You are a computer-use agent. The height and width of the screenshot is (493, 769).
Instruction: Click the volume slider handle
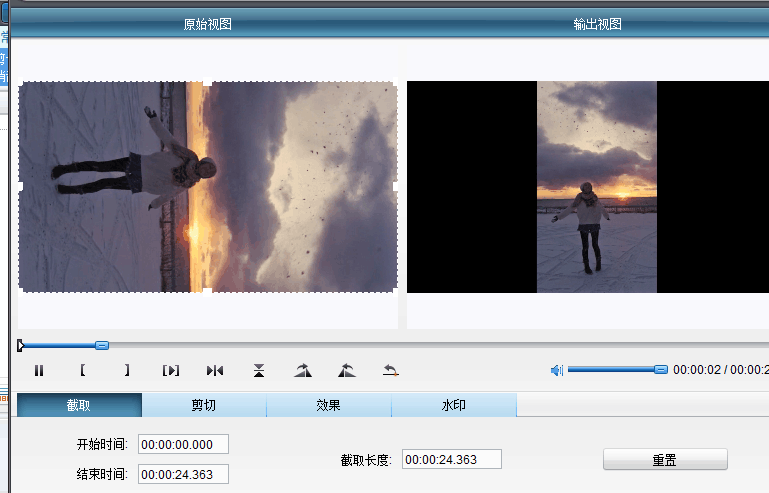pyautogui.click(x=661, y=369)
